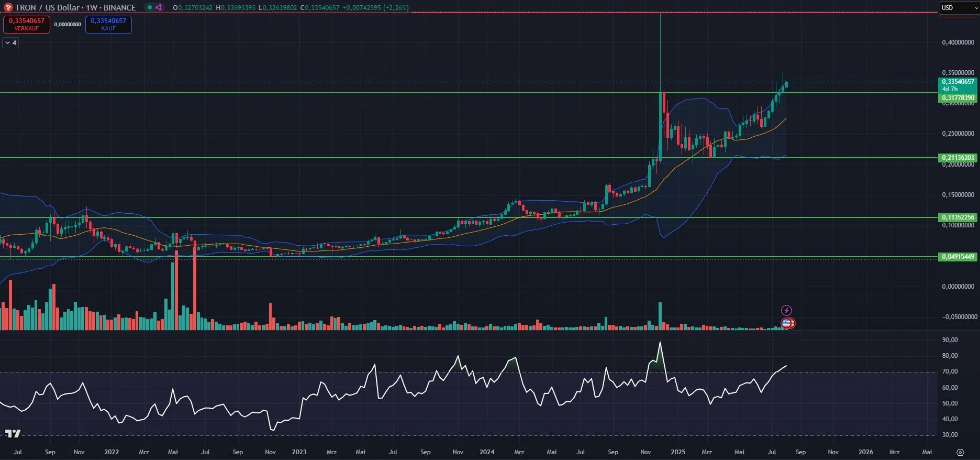The image size is (980, 460).
Task: Open the US flag economic event marker
Action: [x=787, y=323]
